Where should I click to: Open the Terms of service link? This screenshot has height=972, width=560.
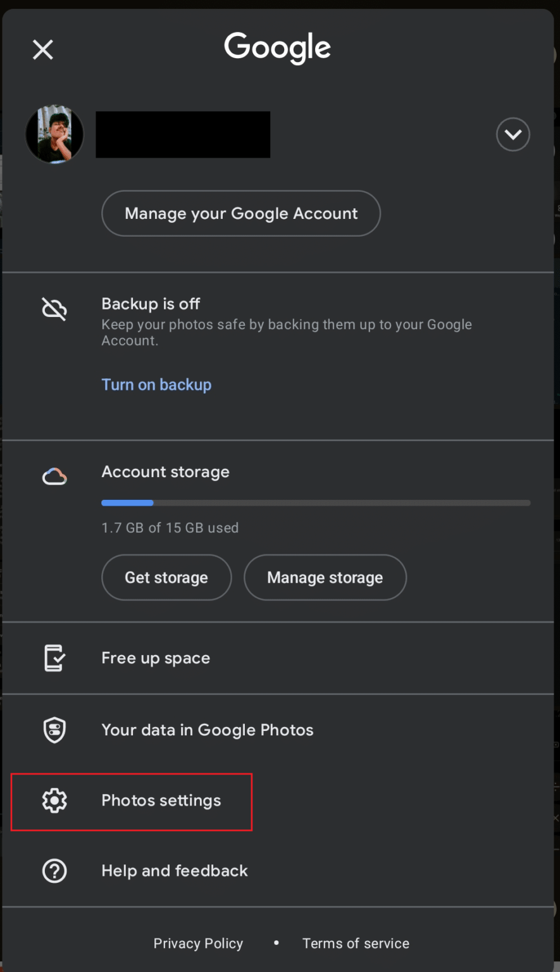[356, 944]
